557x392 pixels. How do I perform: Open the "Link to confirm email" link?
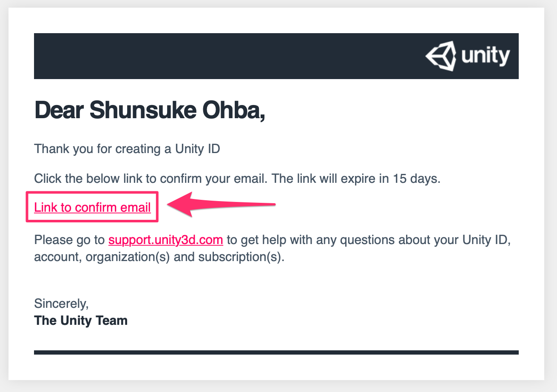92,207
